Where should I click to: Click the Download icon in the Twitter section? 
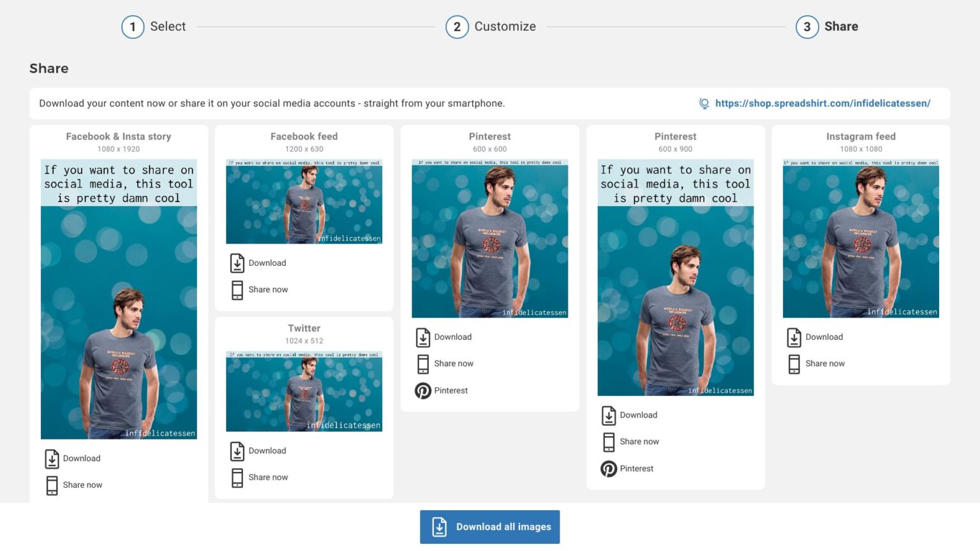[237, 451]
